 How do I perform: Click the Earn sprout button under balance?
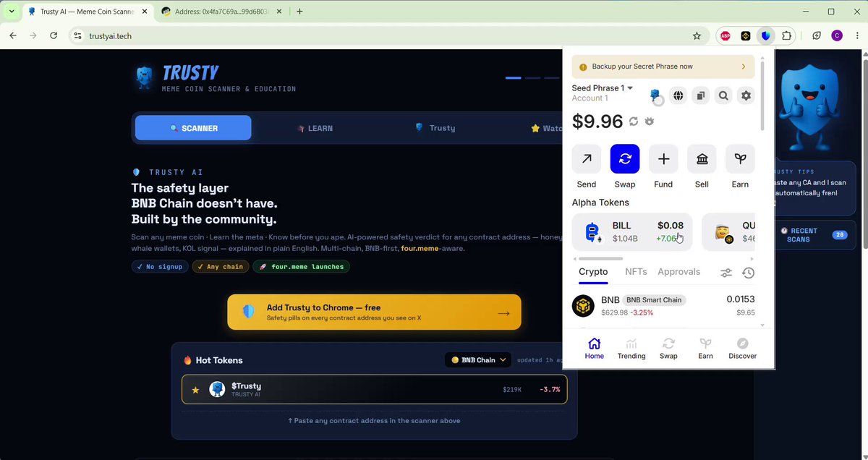pos(740,158)
